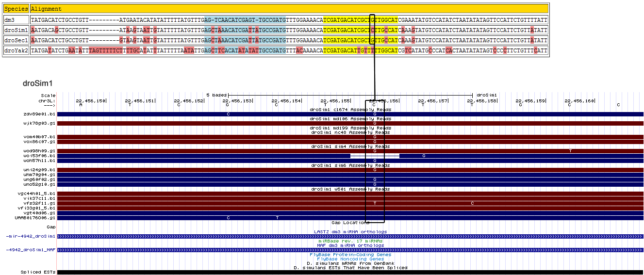
Task: Open FlyBase Noncoding Genes track title
Action: click(350, 259)
